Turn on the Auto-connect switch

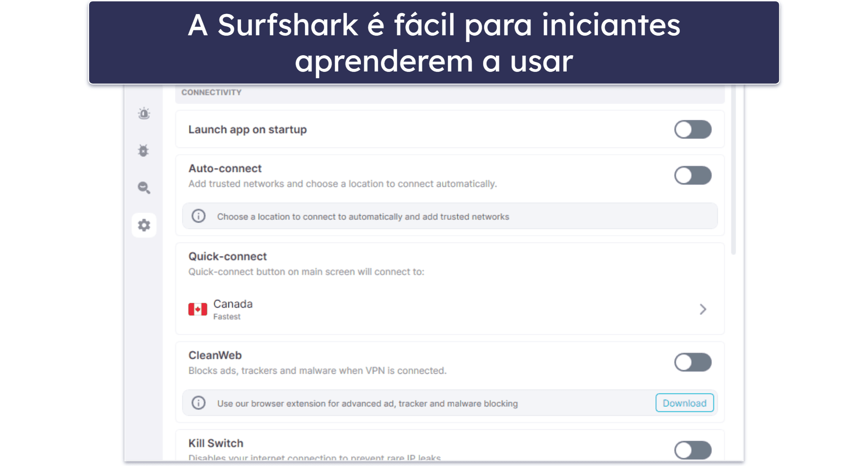point(693,175)
